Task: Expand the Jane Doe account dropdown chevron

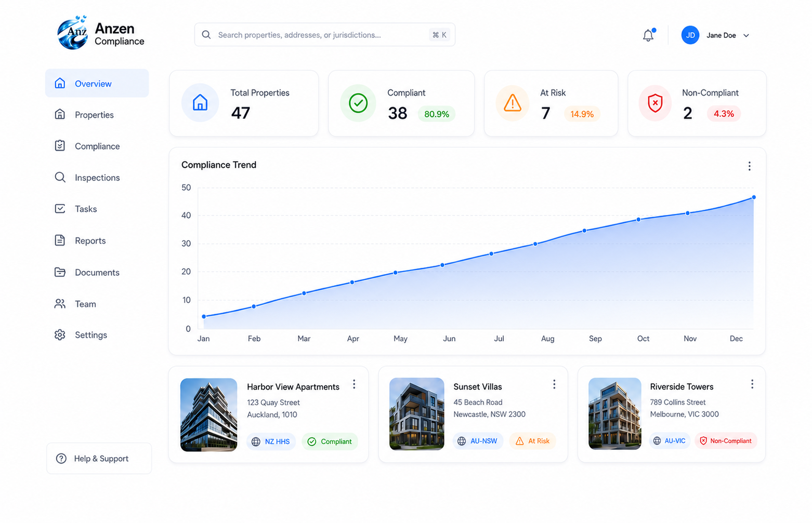Action: [746, 36]
